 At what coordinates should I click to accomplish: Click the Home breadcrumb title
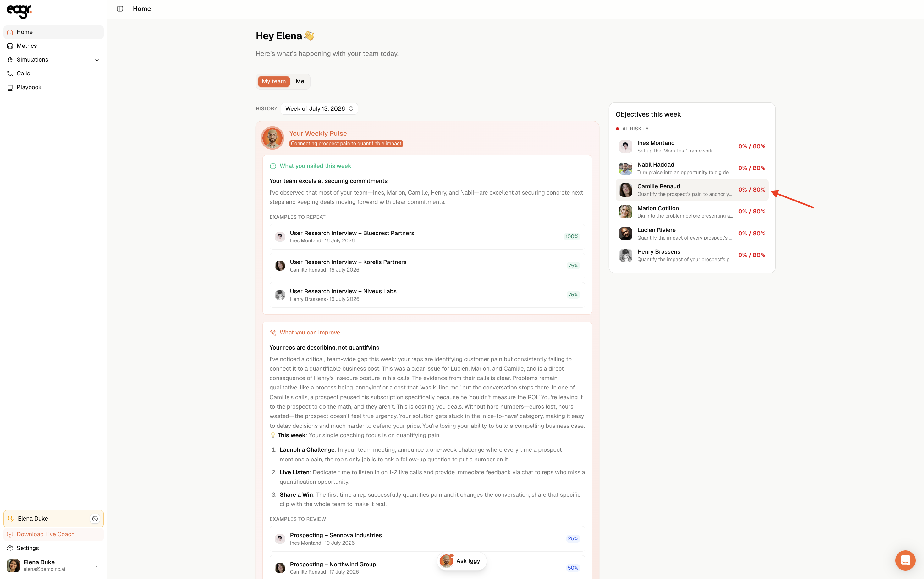(x=142, y=9)
